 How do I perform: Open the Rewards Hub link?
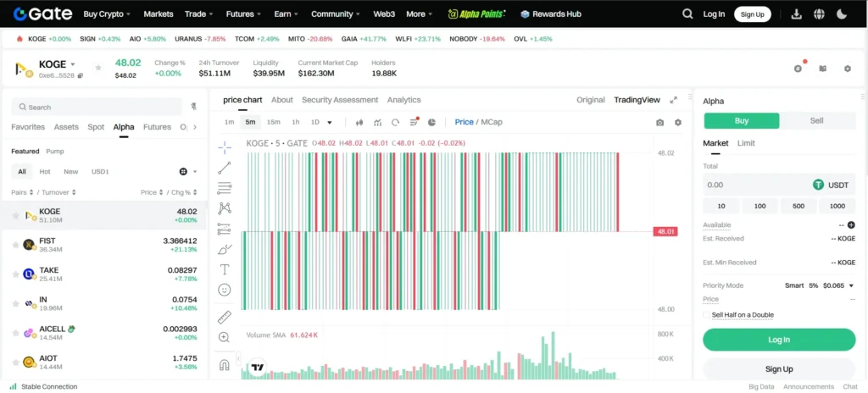tap(551, 14)
